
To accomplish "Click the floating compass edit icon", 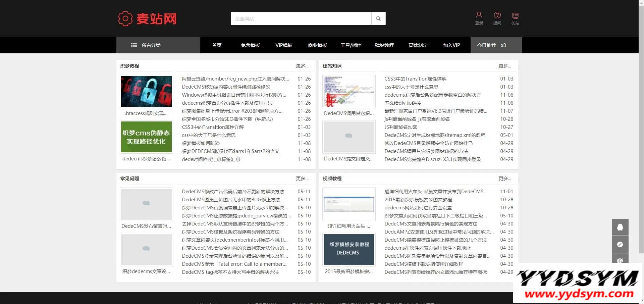I will [620, 244].
